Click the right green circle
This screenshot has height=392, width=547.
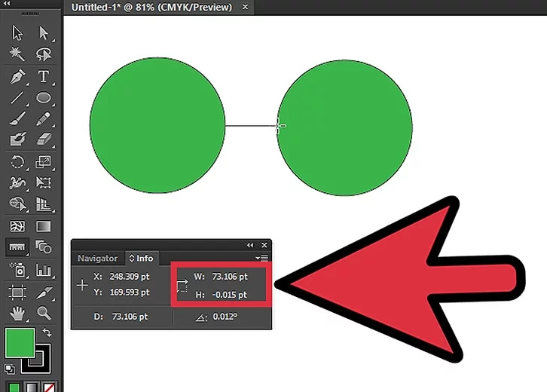point(344,127)
